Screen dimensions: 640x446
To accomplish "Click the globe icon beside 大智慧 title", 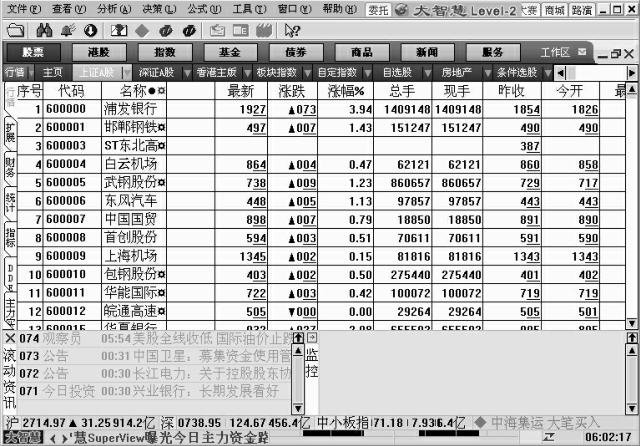I will pos(402,10).
